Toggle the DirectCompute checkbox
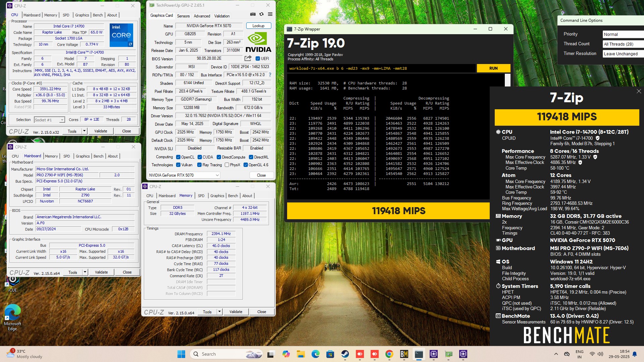This screenshot has width=644, height=362. [219, 157]
